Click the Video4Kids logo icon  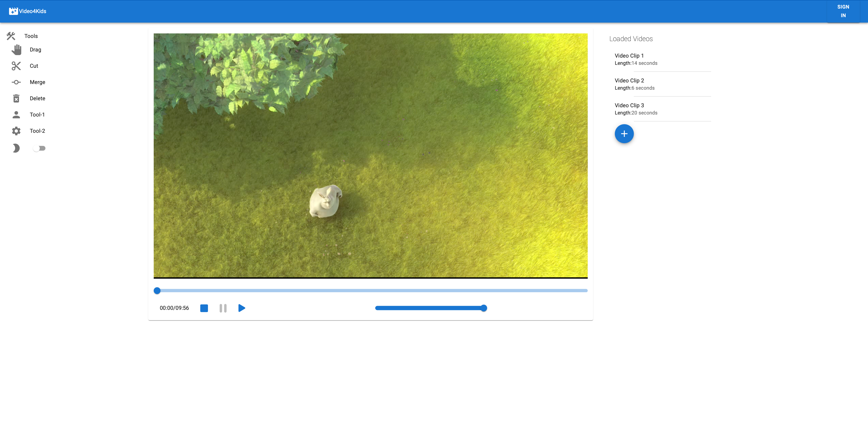[13, 11]
